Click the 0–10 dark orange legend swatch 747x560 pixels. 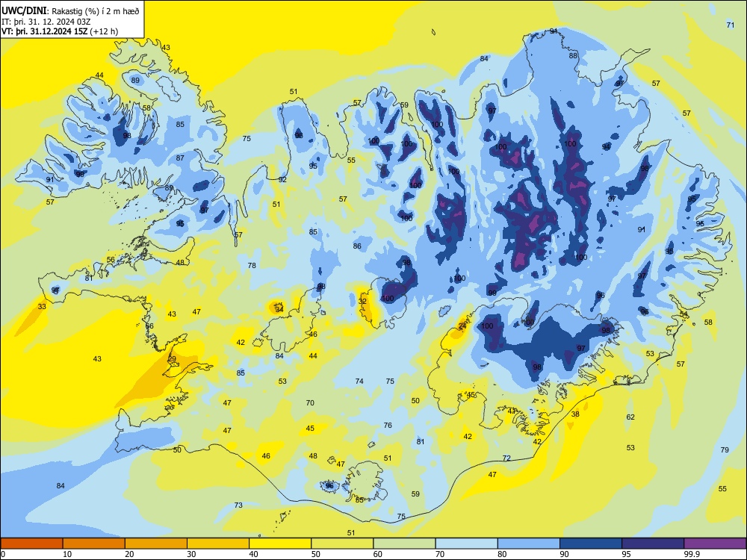[x=31, y=544]
